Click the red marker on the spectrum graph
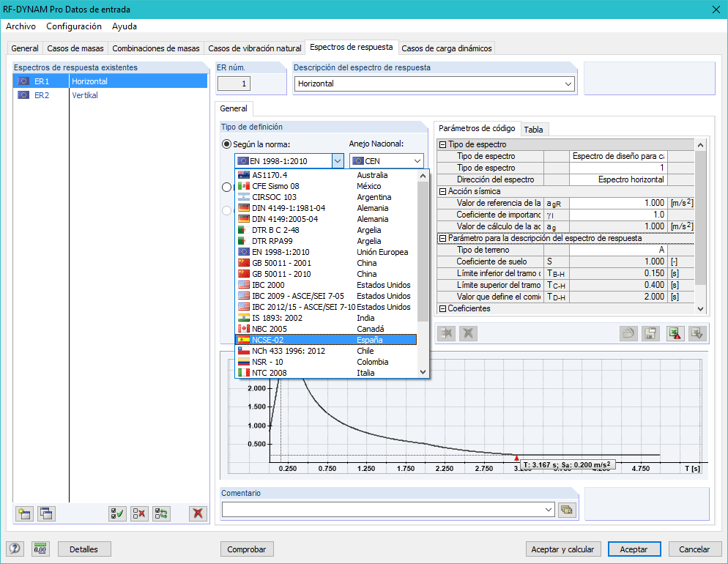 (x=517, y=459)
